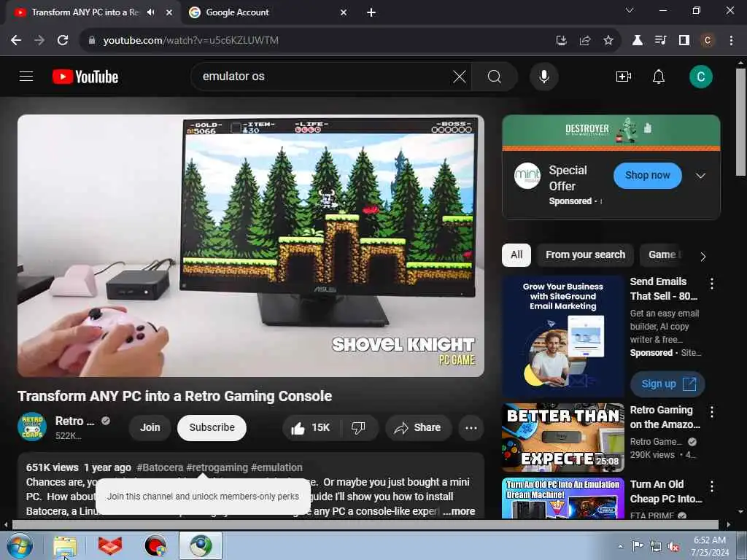Expand the description with ...more
The height and width of the screenshot is (560, 747).
(x=460, y=511)
